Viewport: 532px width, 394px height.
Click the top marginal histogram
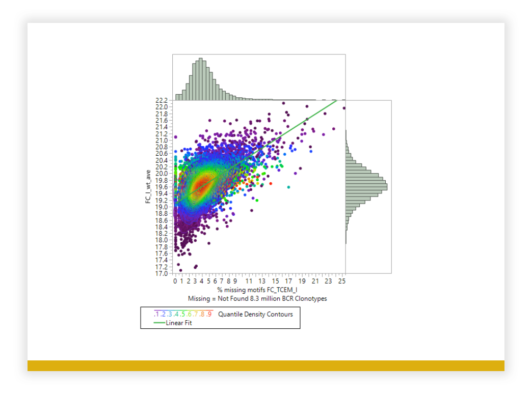tap(259, 77)
